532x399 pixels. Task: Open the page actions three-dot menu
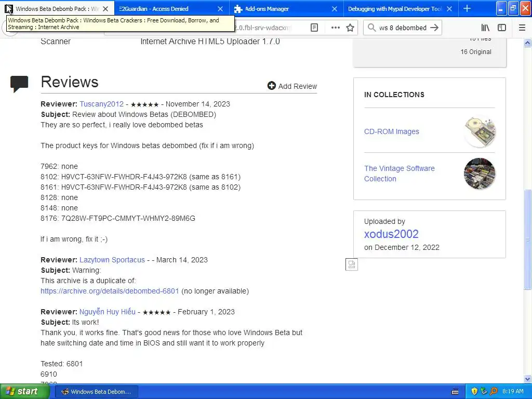(335, 28)
